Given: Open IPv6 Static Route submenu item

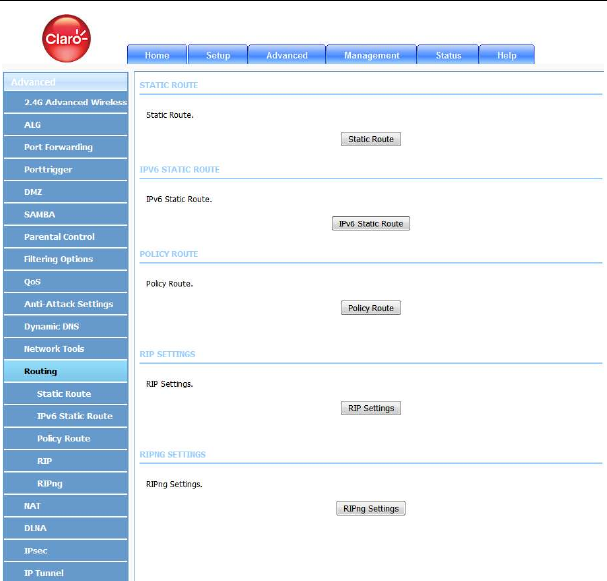Looking at the screenshot, I should pyautogui.click(x=65, y=416).
